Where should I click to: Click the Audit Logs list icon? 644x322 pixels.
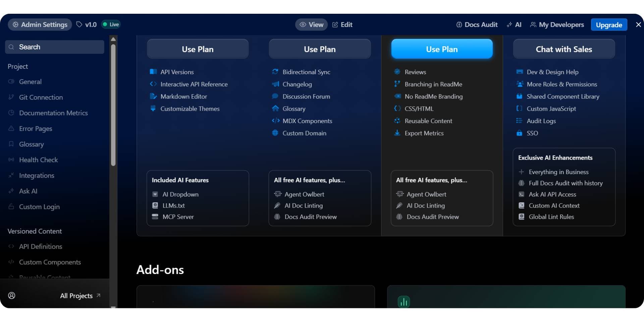520,121
